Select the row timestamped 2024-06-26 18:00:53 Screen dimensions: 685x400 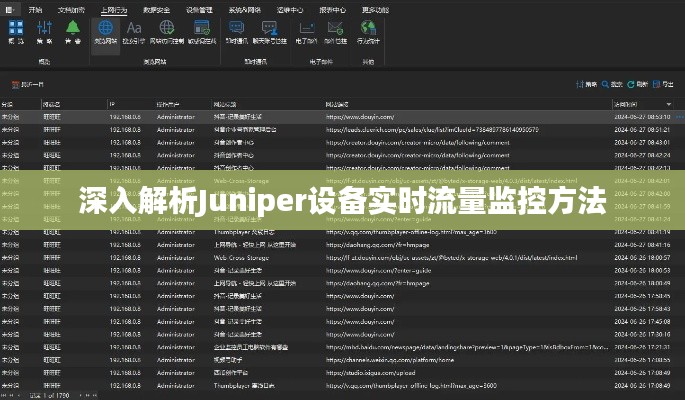coord(342,271)
